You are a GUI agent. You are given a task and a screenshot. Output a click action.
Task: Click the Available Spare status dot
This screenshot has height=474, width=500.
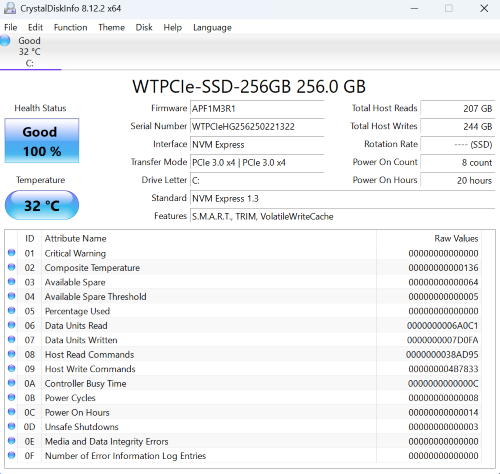click(12, 282)
